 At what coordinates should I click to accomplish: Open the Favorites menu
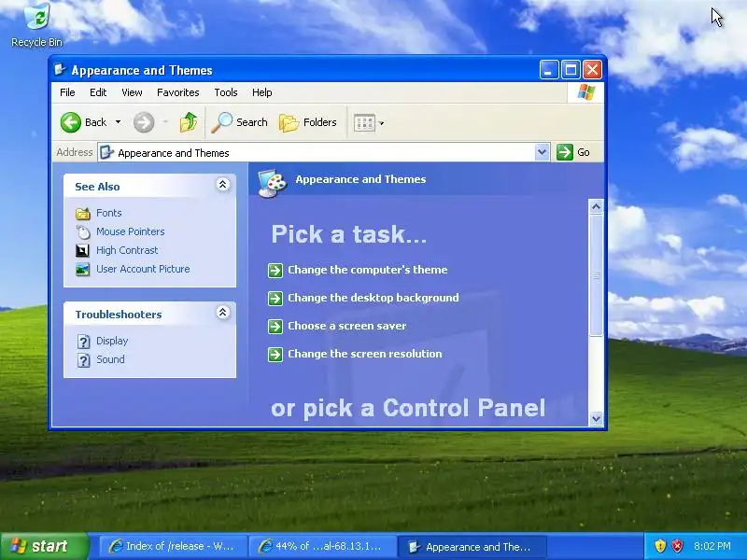tap(178, 92)
